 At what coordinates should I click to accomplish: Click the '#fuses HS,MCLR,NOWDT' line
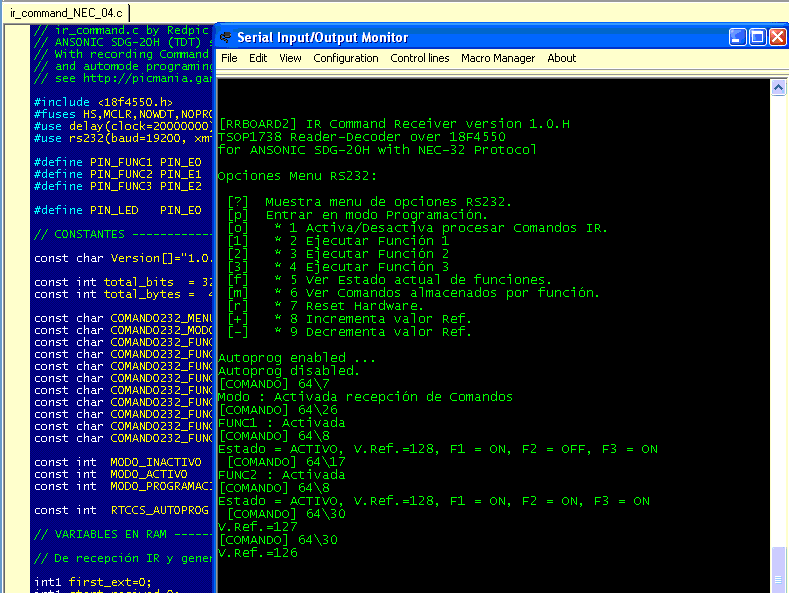click(x=123, y=114)
